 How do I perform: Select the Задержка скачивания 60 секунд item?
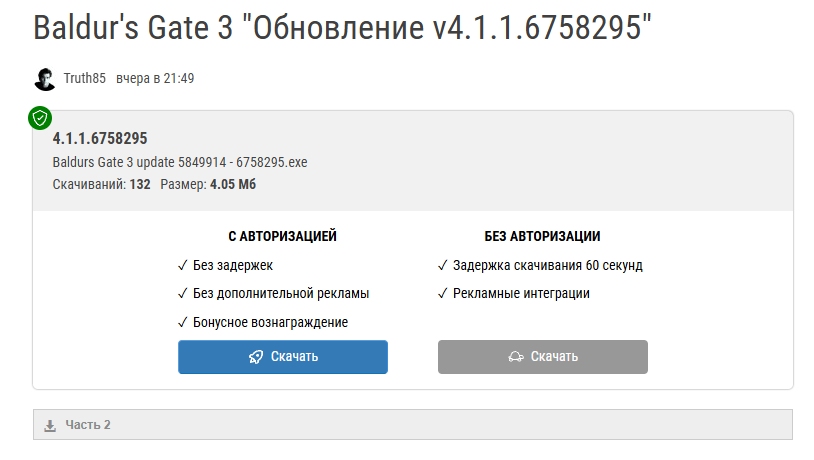pyautogui.click(x=547, y=266)
